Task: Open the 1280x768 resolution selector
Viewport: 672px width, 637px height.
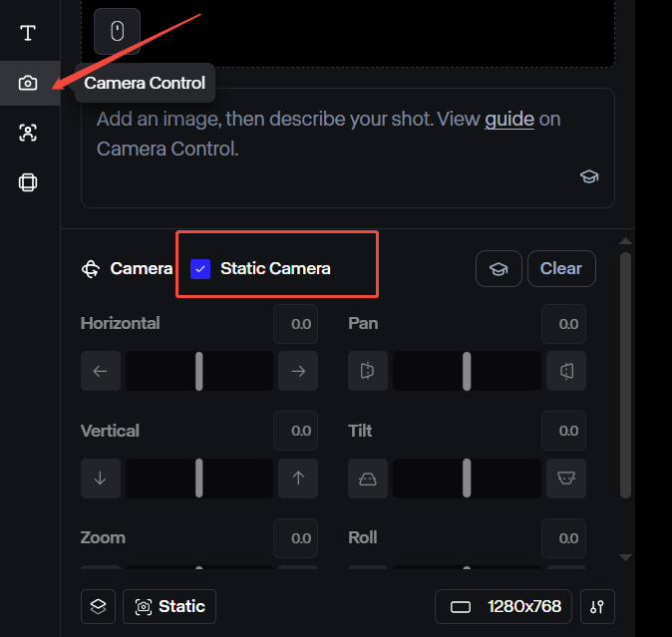Action: (x=504, y=606)
